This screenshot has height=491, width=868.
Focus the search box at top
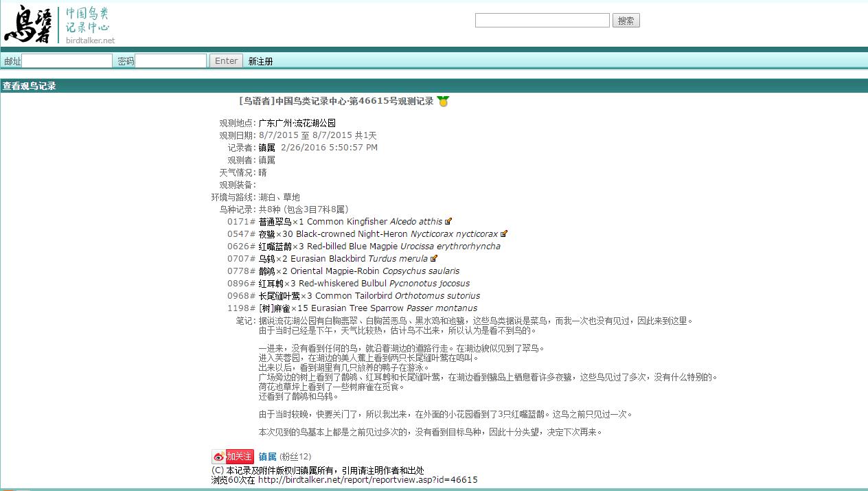542,21
